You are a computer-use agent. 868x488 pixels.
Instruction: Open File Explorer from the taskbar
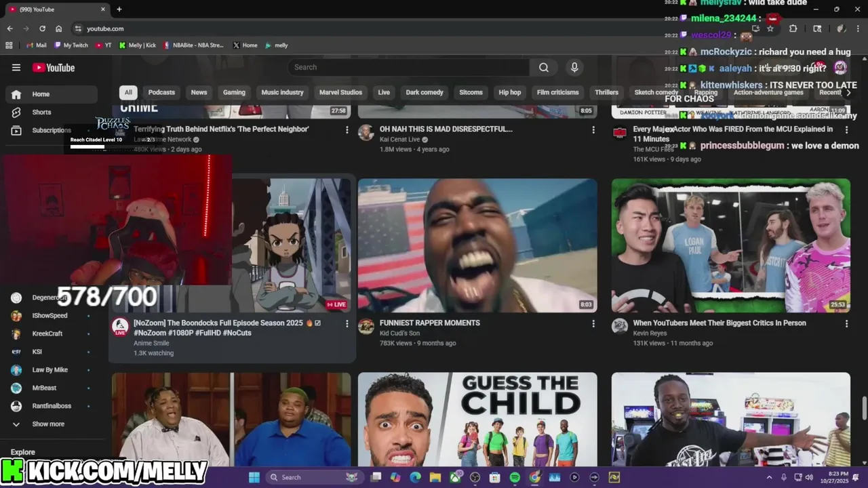click(435, 477)
